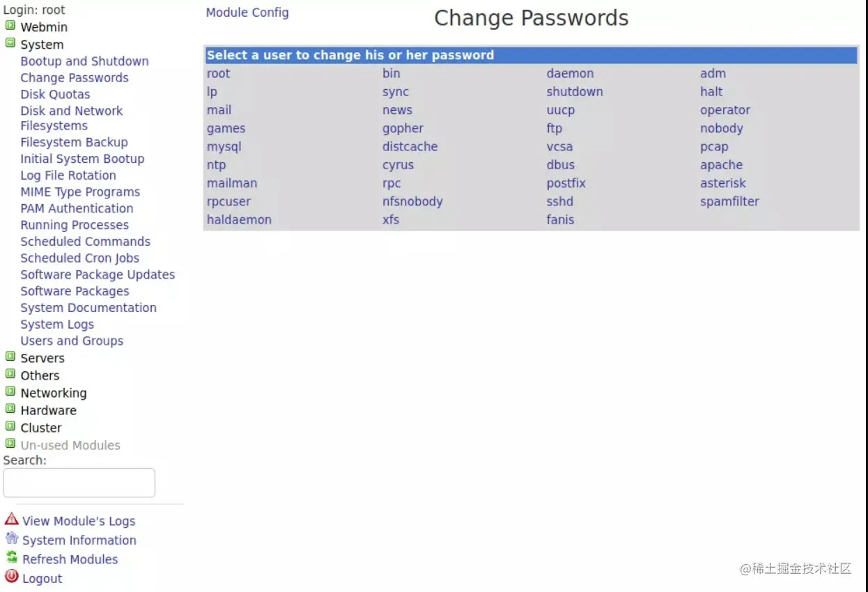Select user ntp
The image size is (868, 592).
click(216, 165)
